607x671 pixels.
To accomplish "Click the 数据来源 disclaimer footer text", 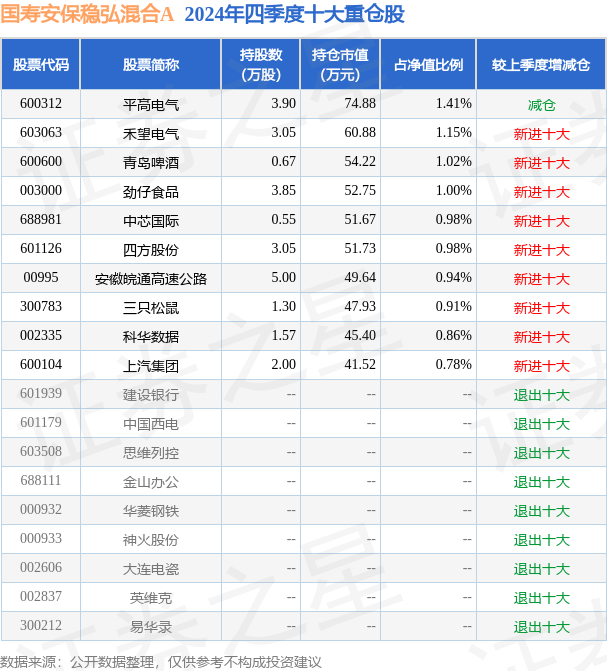I will [x=161, y=662].
